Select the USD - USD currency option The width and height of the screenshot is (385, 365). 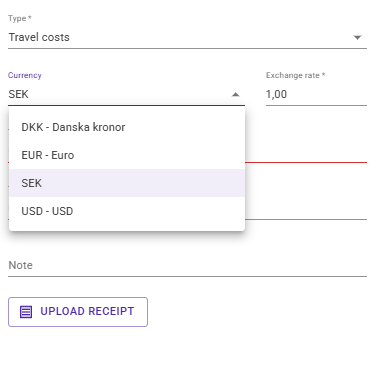tap(127, 211)
